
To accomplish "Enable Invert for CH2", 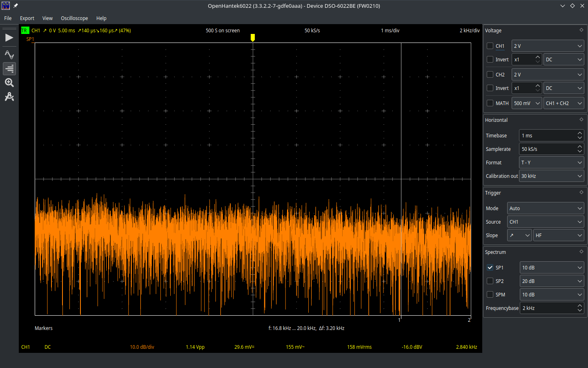I will pyautogui.click(x=490, y=88).
